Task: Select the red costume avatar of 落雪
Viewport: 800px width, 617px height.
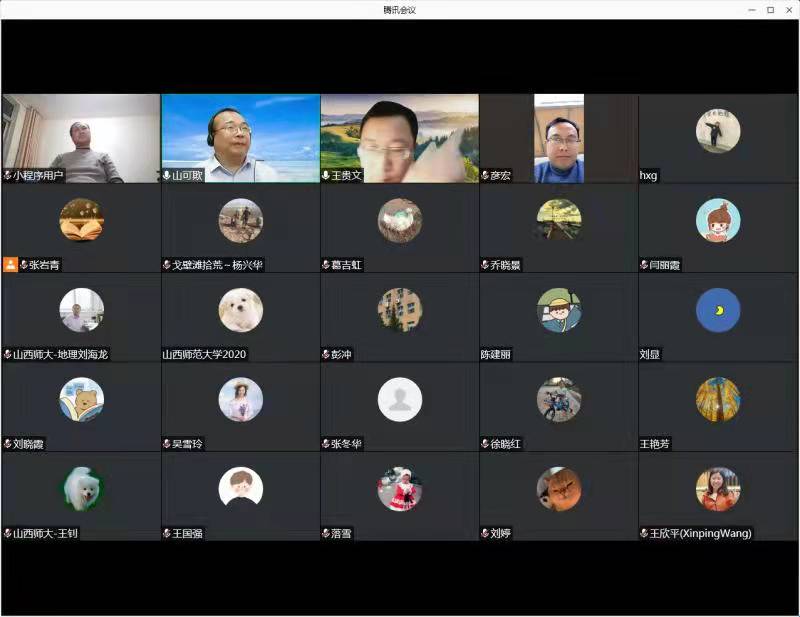Action: click(399, 489)
